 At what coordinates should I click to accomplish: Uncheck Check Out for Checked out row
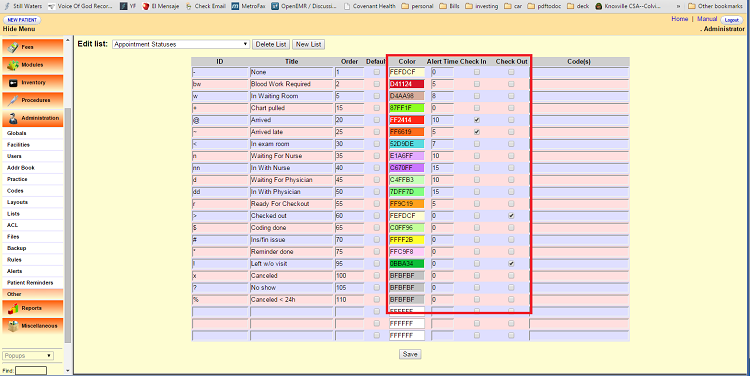click(511, 216)
